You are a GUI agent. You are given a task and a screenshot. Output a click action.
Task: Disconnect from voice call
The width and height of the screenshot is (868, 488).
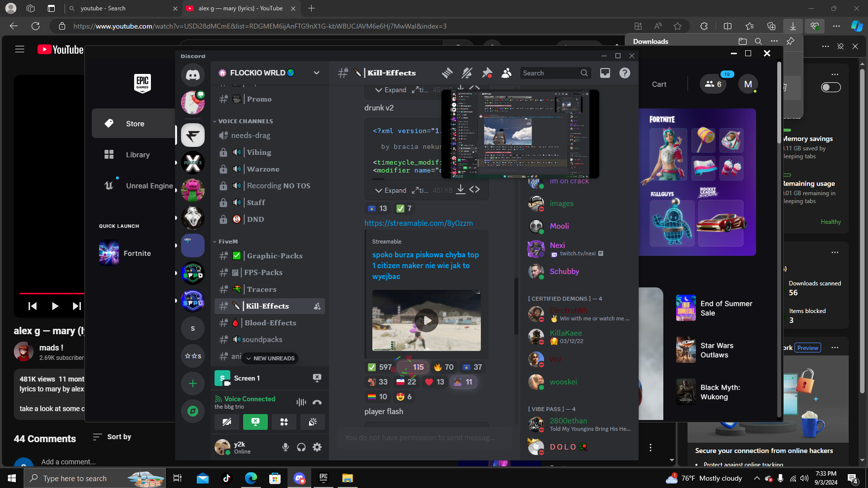pos(317,402)
